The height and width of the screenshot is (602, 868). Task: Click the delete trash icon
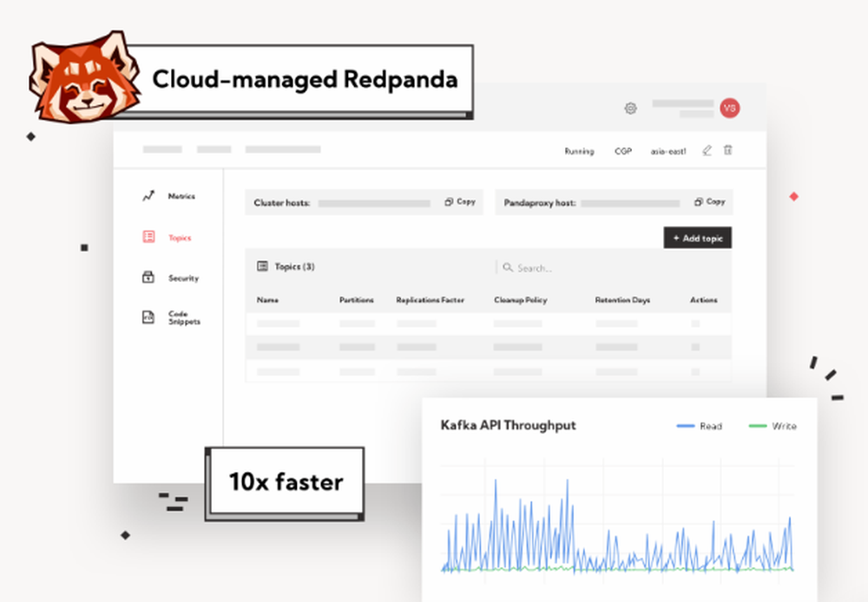tap(728, 150)
